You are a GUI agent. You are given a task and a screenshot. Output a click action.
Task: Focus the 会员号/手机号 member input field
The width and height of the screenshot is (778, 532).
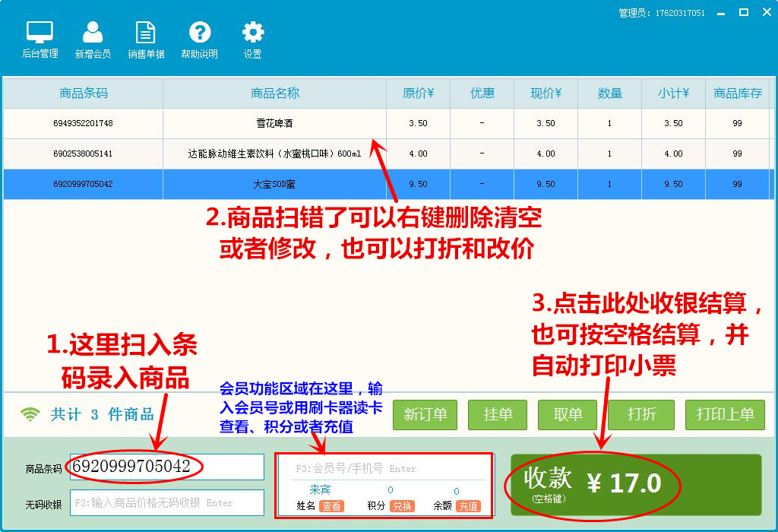388,468
